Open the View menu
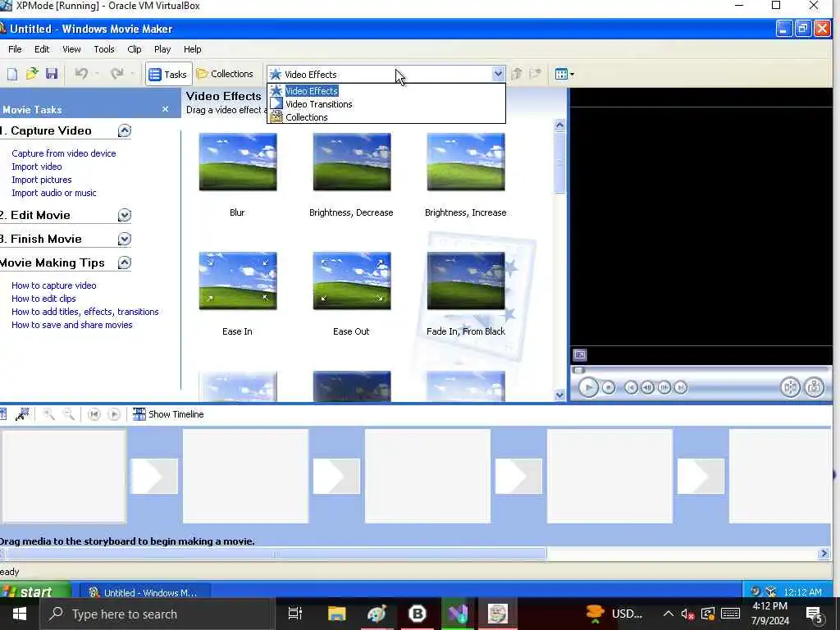Screen dimensions: 840x630 [x=71, y=49]
